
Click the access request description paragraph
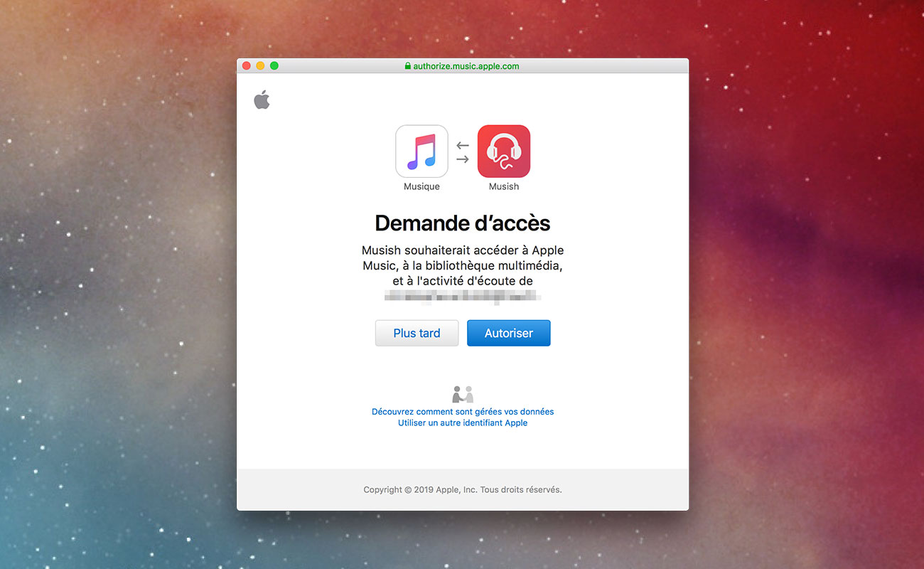point(463,266)
